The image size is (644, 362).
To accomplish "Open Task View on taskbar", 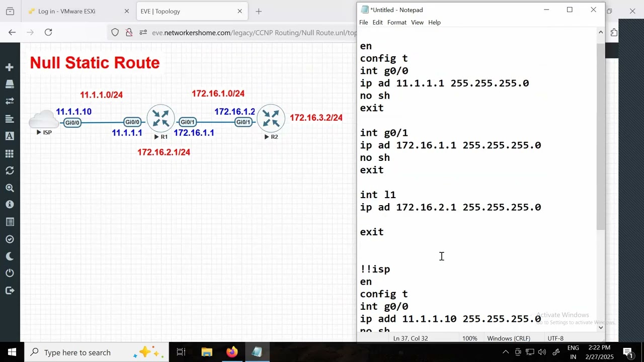I will point(181,352).
